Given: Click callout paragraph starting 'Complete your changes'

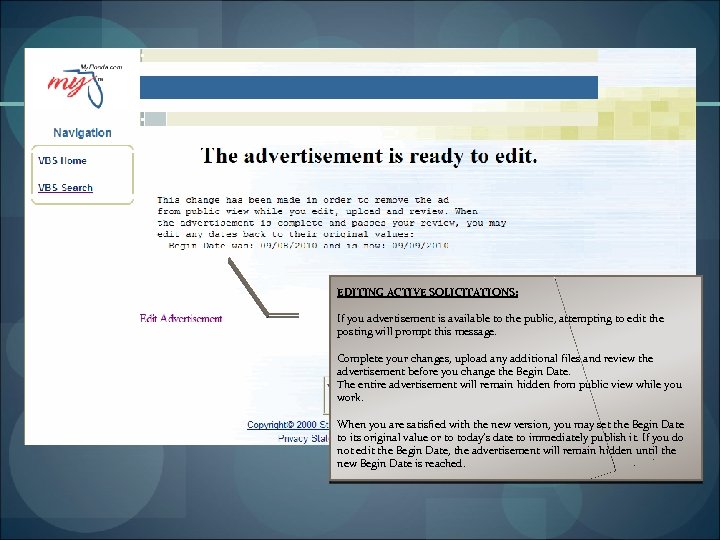Looking at the screenshot, I should pyautogui.click(x=509, y=377).
